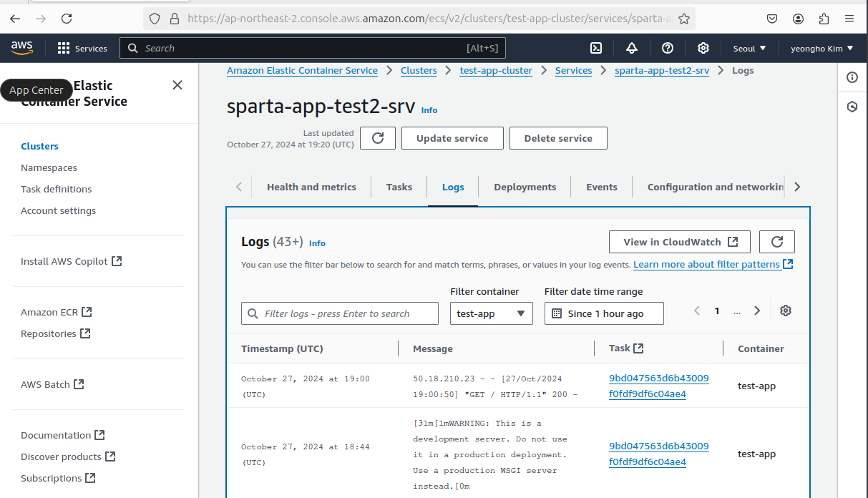The width and height of the screenshot is (868, 498).
Task: Click the Update service button
Action: click(452, 138)
